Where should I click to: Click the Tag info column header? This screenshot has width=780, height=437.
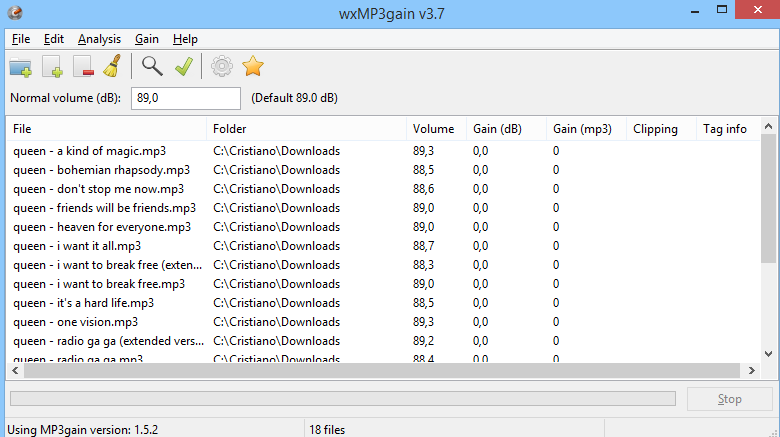[x=728, y=129]
